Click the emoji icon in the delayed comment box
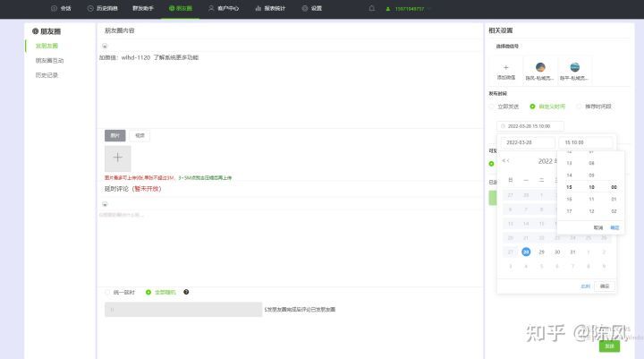 pos(105,204)
